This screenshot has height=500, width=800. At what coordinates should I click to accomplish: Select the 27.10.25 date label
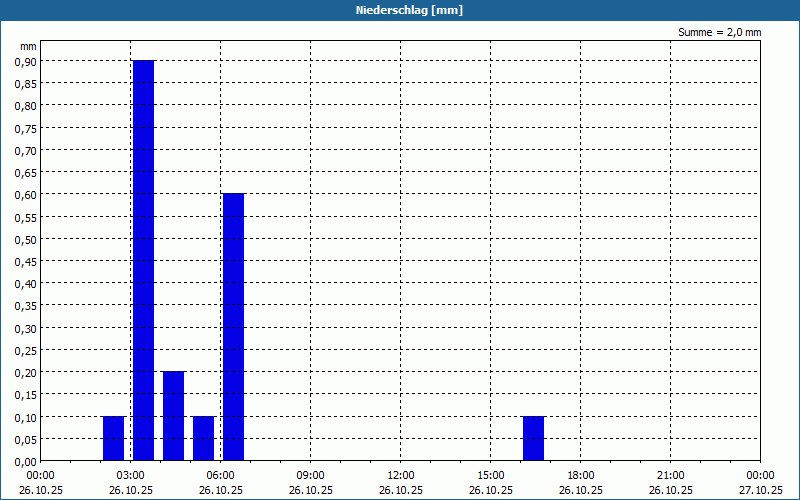[760, 490]
